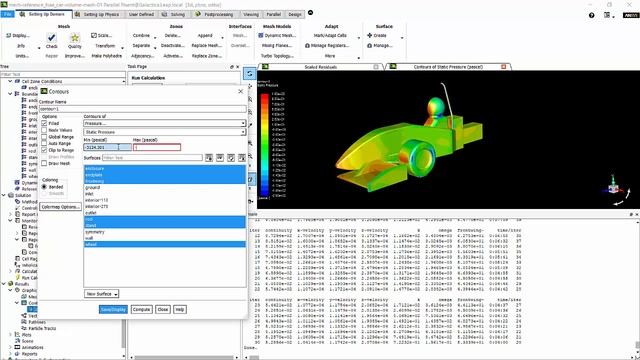Image resolution: width=640 pixels, height=360 pixels.
Task: Collapse the Results tree node
Action: (4, 284)
